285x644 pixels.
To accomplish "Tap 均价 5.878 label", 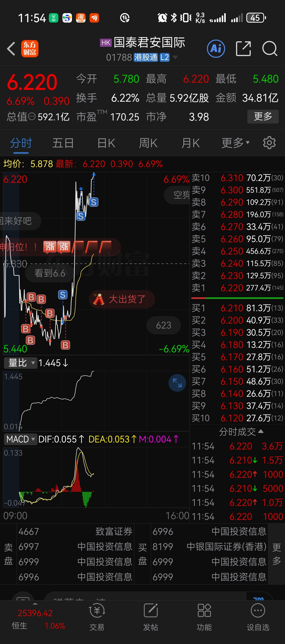I will (28, 164).
